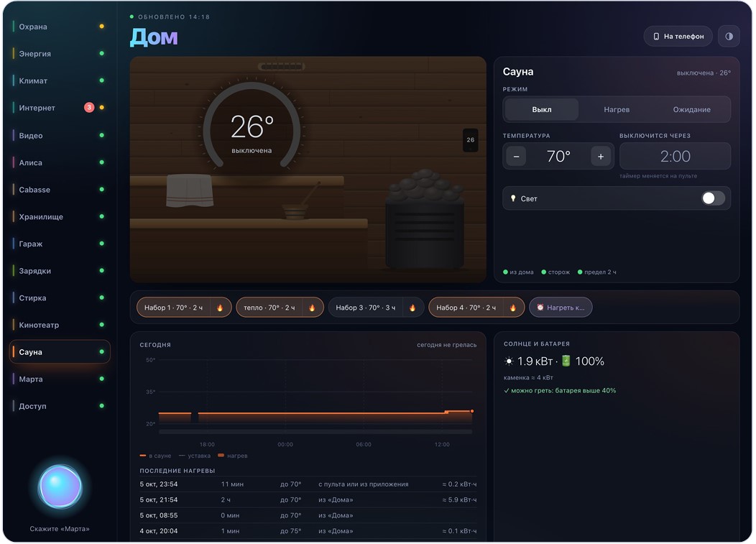The width and height of the screenshot is (756, 544).
Task: Open the «Нагреть к…» scheduled heating picker
Action: pos(561,308)
